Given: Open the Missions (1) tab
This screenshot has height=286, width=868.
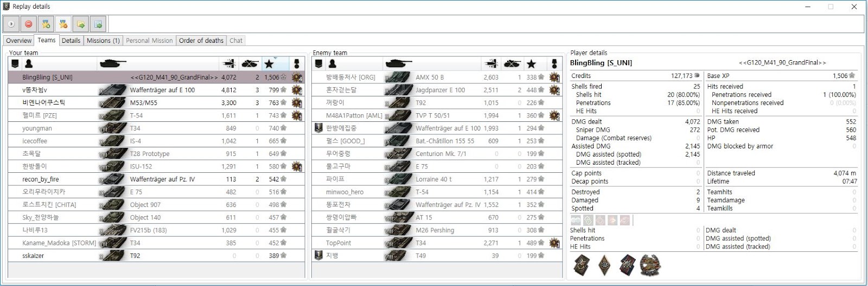Looking at the screenshot, I should [x=103, y=41].
